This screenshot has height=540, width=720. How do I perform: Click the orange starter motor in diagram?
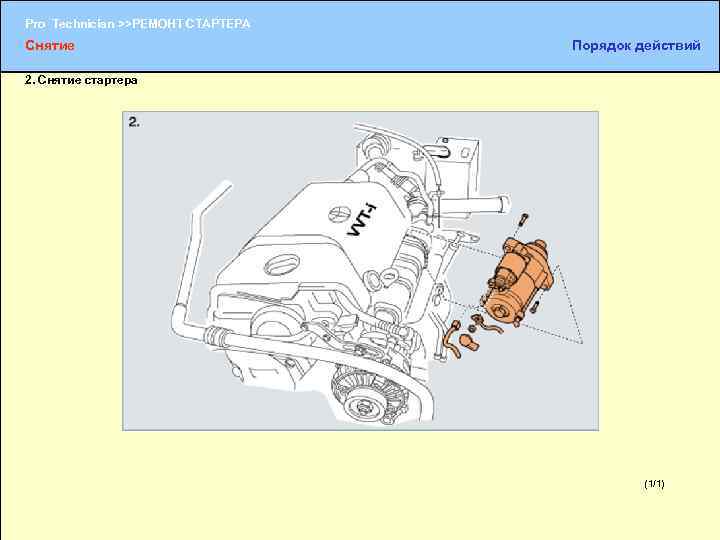[x=519, y=280]
